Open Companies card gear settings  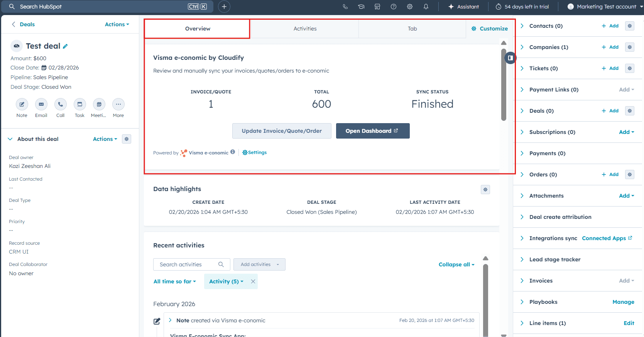click(x=630, y=47)
